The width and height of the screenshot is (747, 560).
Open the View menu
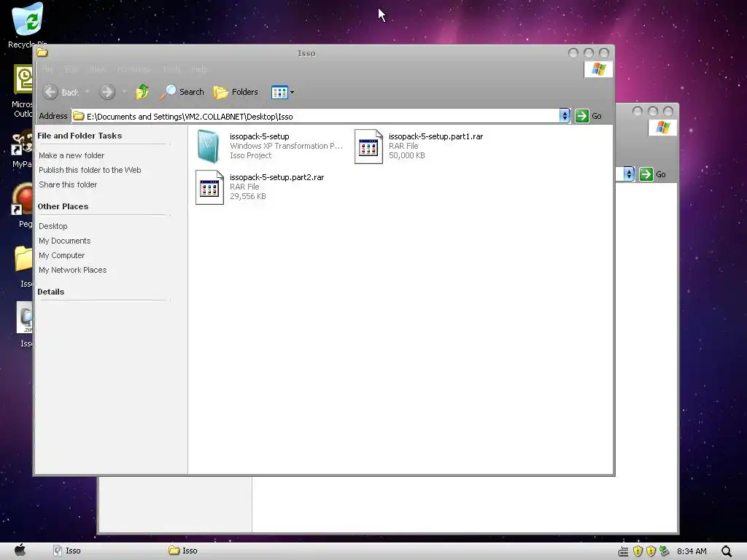[x=98, y=69]
